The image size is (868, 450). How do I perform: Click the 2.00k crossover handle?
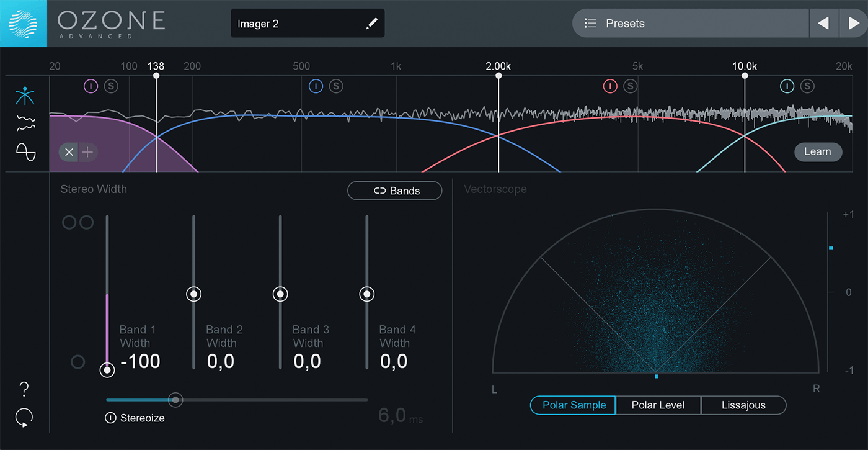(498, 76)
